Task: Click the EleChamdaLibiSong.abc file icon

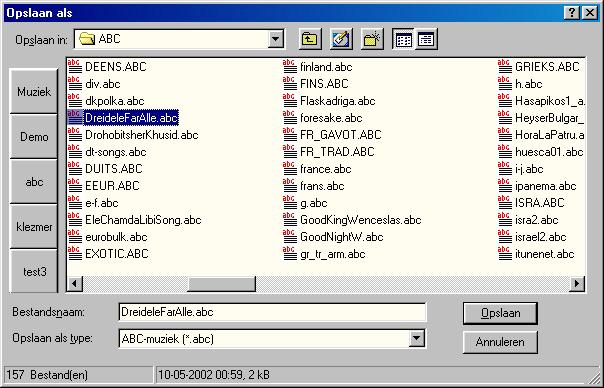Action: (x=75, y=220)
